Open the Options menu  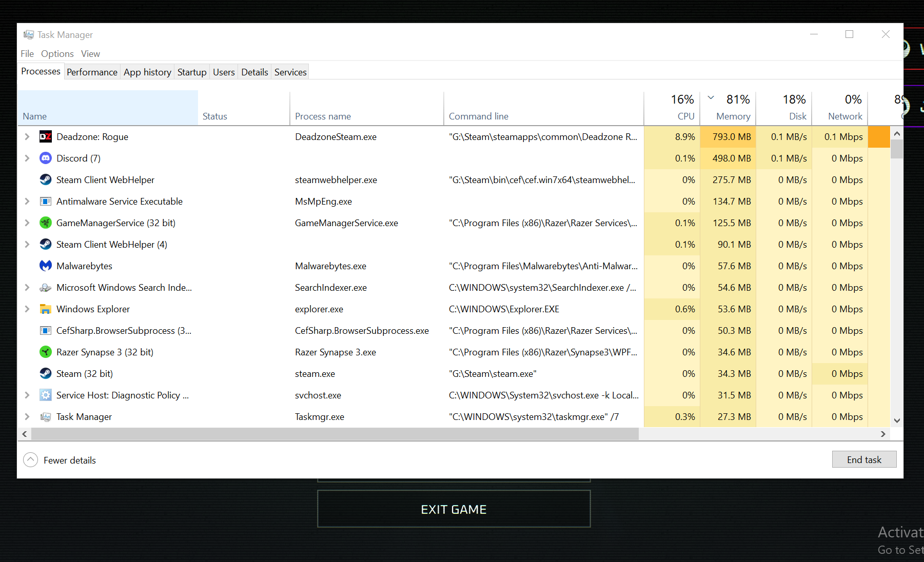point(57,54)
